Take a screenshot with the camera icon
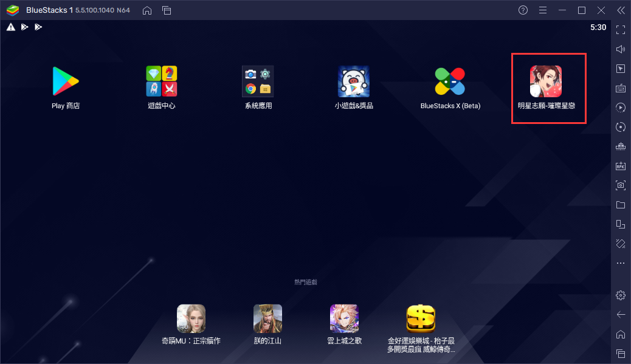The width and height of the screenshot is (631, 364). point(621,185)
